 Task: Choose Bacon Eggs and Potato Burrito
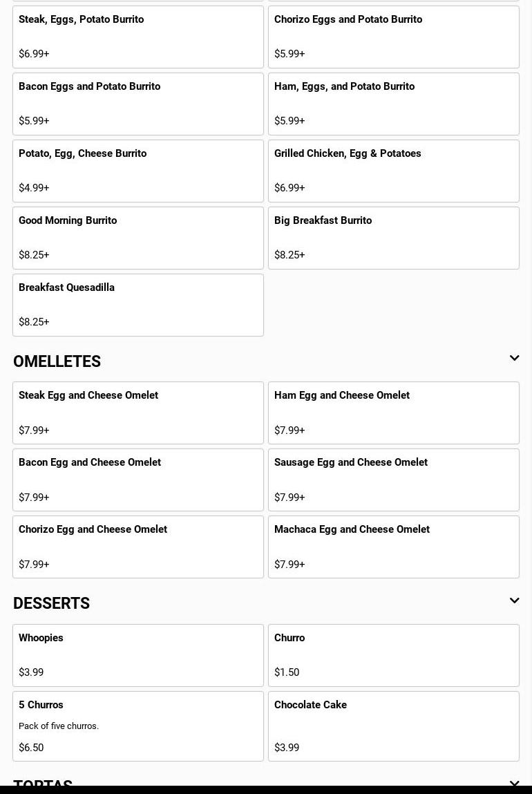(138, 104)
